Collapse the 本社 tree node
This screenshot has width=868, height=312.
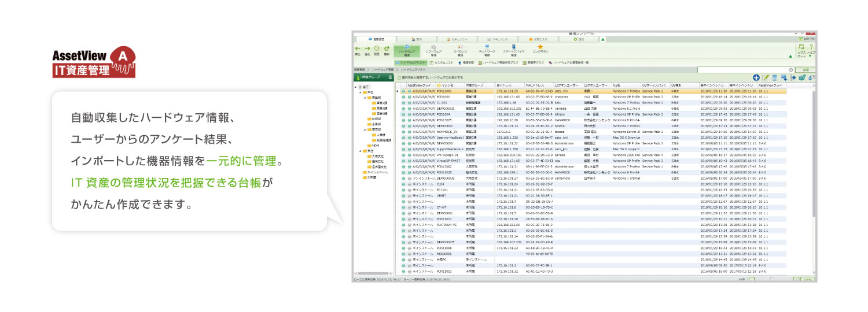click(x=361, y=92)
